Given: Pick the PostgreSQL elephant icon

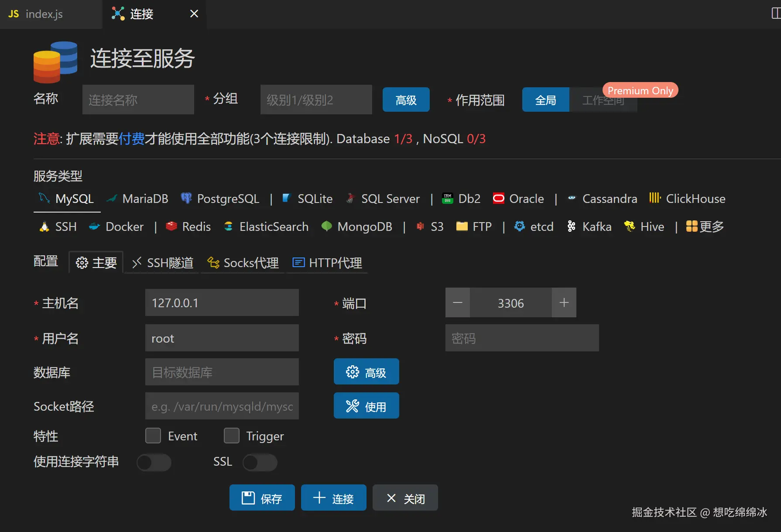Looking at the screenshot, I should coord(186,199).
